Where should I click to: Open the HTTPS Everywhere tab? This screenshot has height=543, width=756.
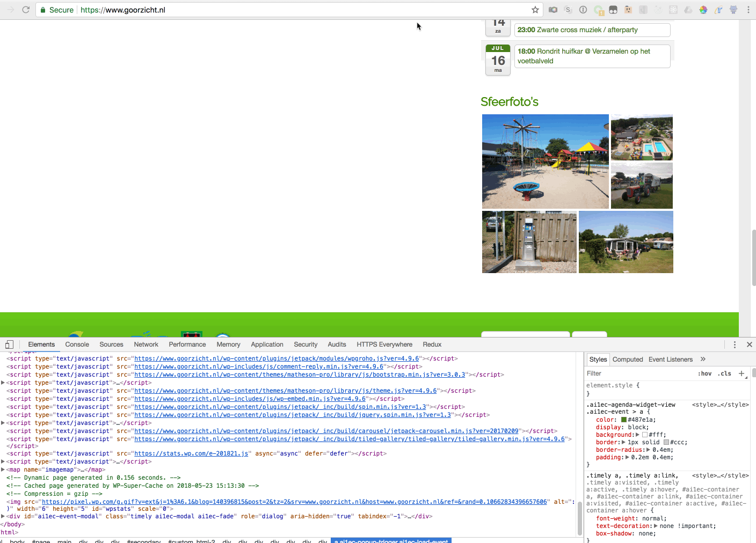[x=384, y=344]
